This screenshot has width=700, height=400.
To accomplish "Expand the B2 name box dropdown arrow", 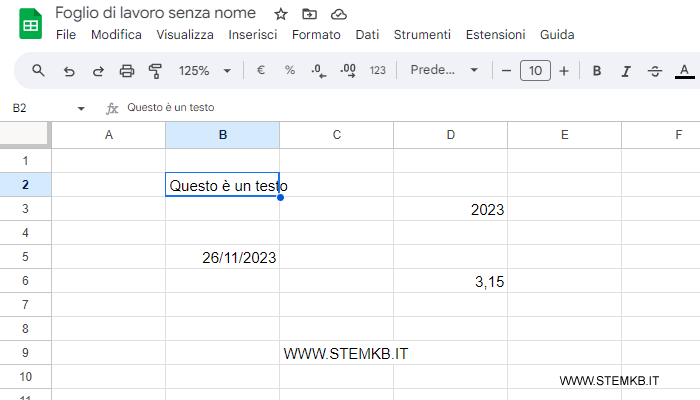I will click(x=81, y=108).
